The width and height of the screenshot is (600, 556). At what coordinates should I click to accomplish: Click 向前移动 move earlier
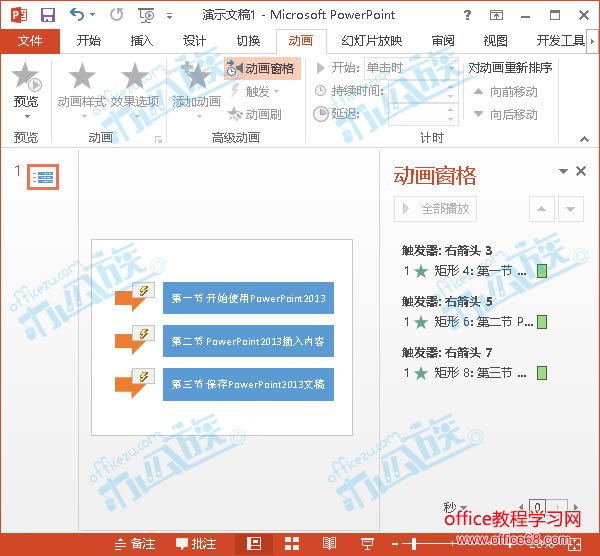coord(505,92)
